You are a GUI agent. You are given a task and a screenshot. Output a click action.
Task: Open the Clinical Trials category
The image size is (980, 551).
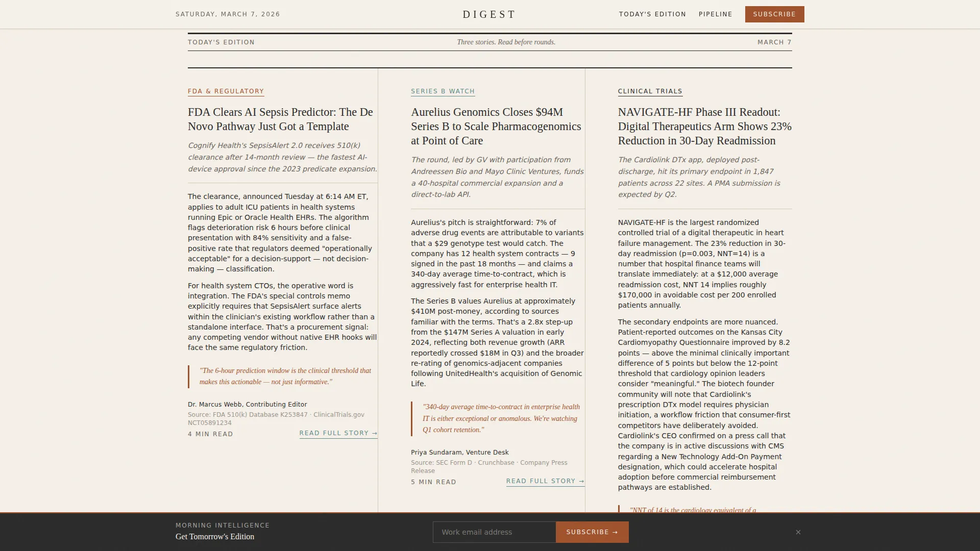650,91
